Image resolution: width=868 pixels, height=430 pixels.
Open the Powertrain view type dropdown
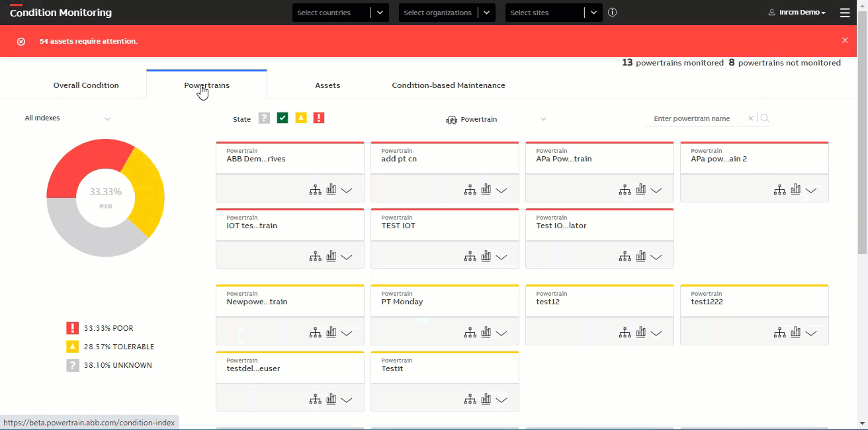pos(496,119)
